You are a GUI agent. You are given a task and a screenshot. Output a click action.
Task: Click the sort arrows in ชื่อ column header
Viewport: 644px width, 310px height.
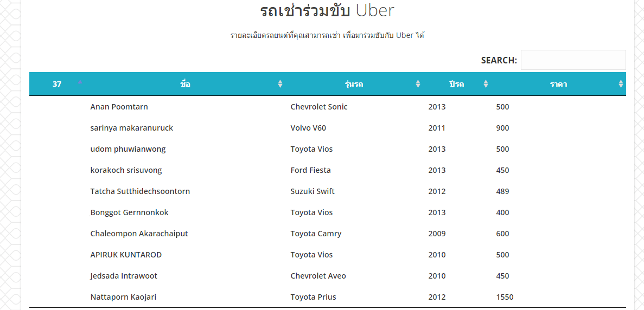click(280, 84)
